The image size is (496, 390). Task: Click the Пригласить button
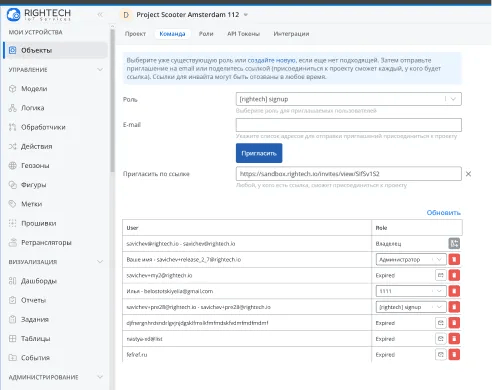[x=259, y=153]
